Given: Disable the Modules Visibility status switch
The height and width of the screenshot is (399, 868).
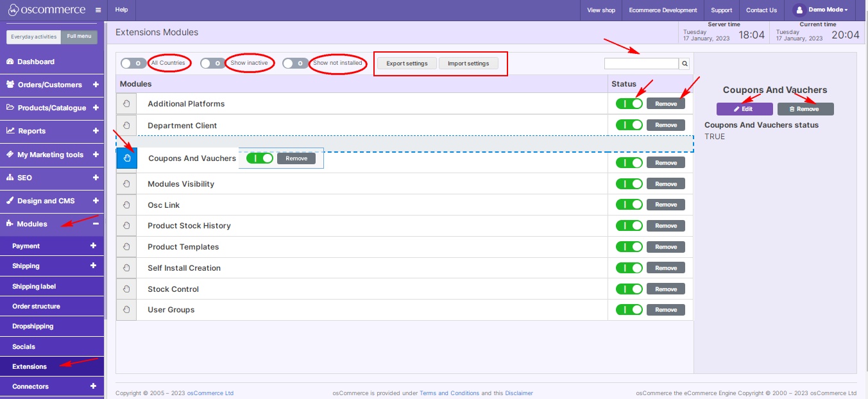Looking at the screenshot, I should [629, 184].
